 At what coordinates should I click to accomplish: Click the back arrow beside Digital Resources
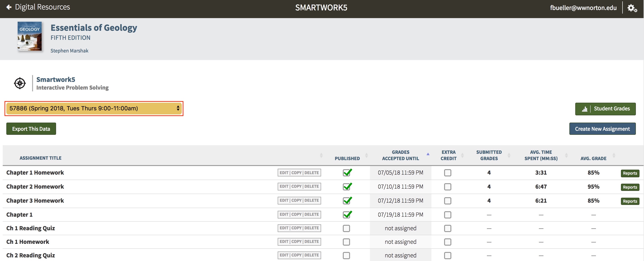tap(9, 7)
